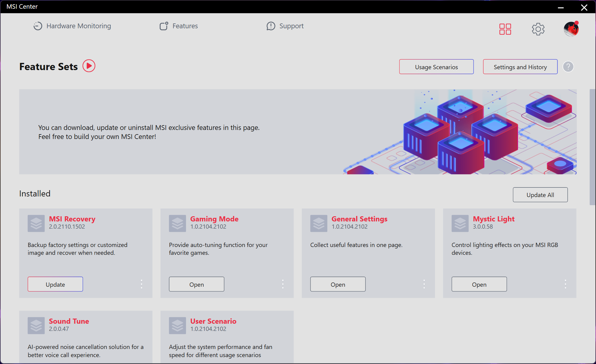The height and width of the screenshot is (364, 596).
Task: Click the user avatar profile icon
Action: click(571, 29)
